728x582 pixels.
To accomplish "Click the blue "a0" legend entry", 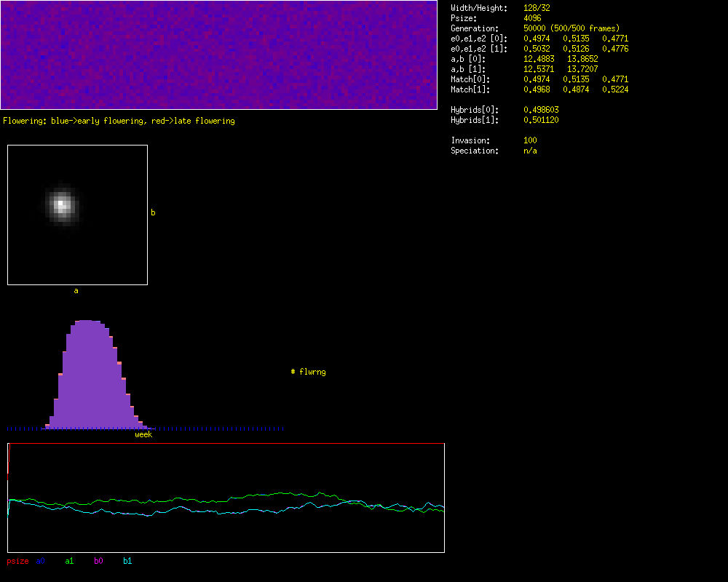I will (x=40, y=561).
